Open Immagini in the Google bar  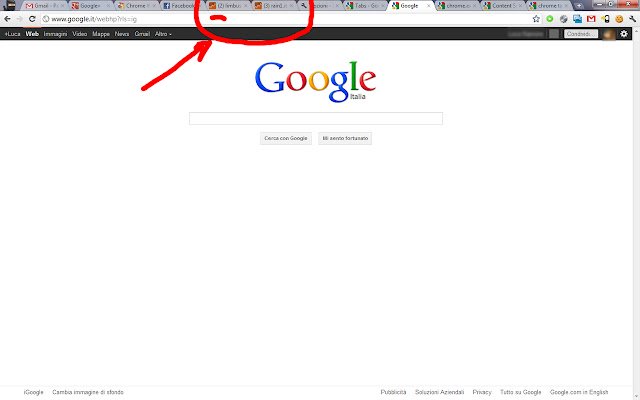click(55, 34)
